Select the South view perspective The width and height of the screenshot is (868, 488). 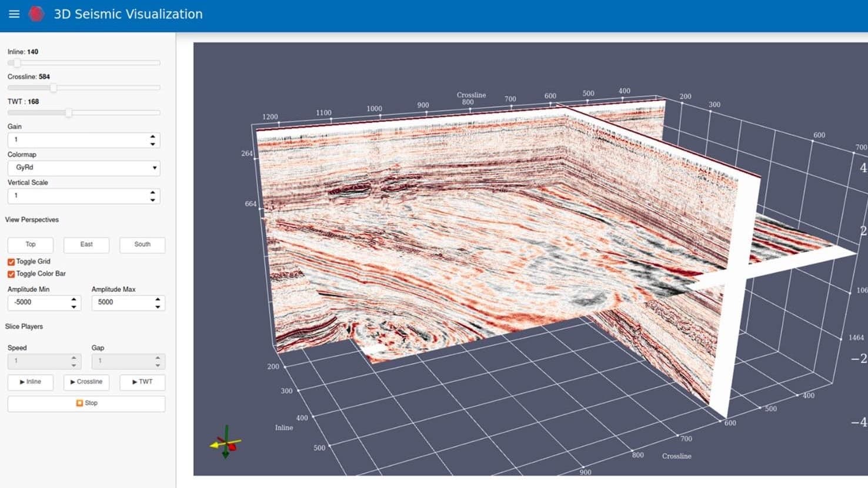click(142, 245)
